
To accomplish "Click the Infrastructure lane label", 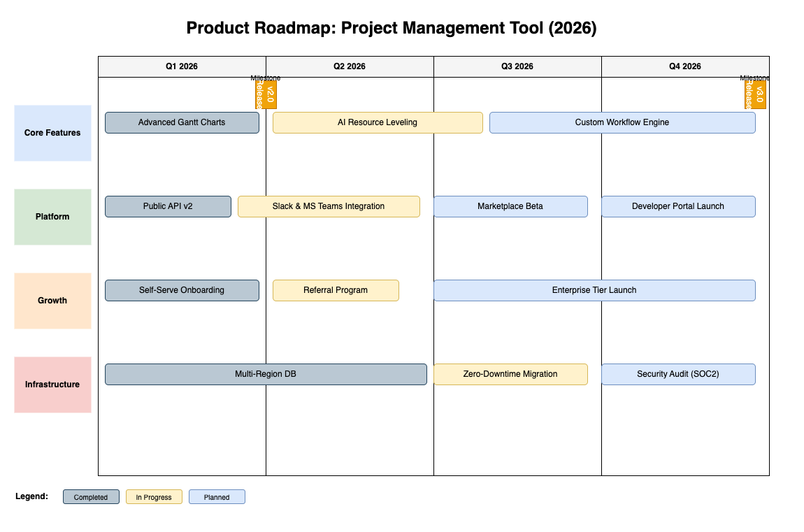I will coord(52,384).
